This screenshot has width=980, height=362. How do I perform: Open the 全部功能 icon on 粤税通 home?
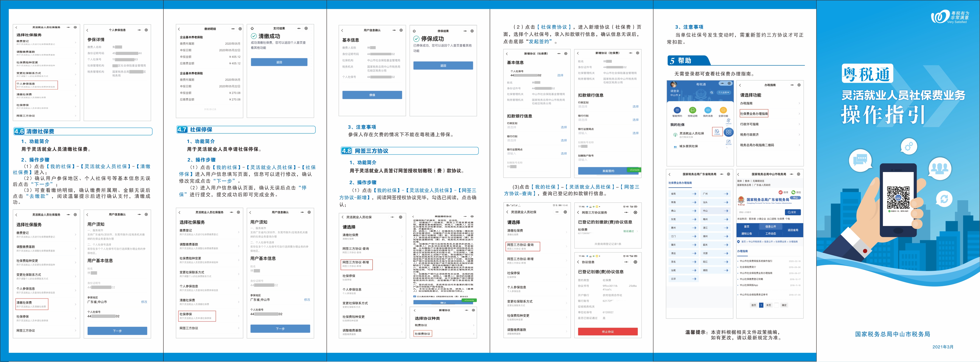(x=724, y=110)
